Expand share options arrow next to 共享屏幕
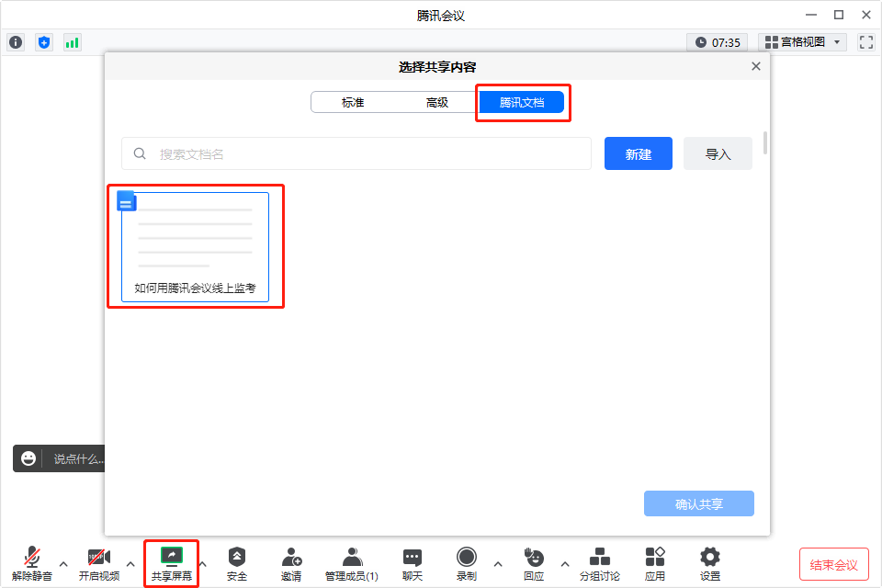 coord(203,564)
